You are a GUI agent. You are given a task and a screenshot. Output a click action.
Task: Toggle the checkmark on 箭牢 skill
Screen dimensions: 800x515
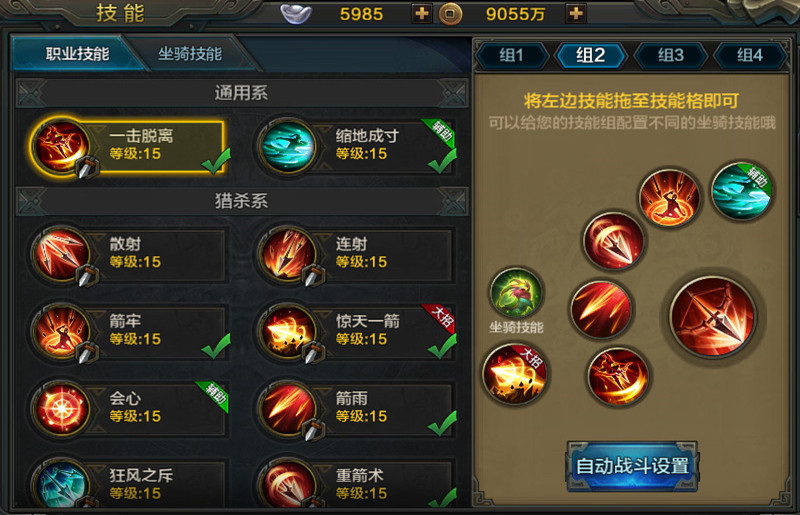pos(216,346)
